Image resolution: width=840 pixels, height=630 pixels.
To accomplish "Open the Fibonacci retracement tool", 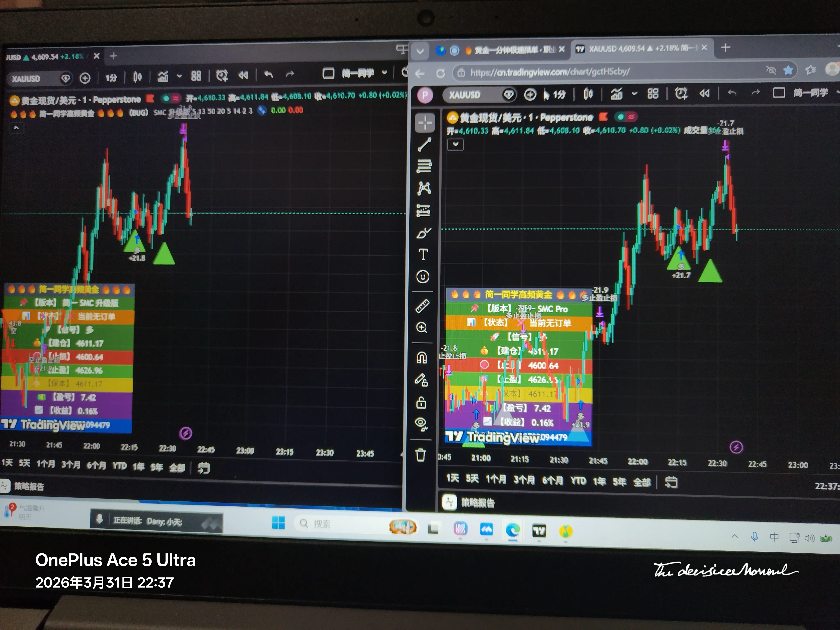I will click(424, 166).
